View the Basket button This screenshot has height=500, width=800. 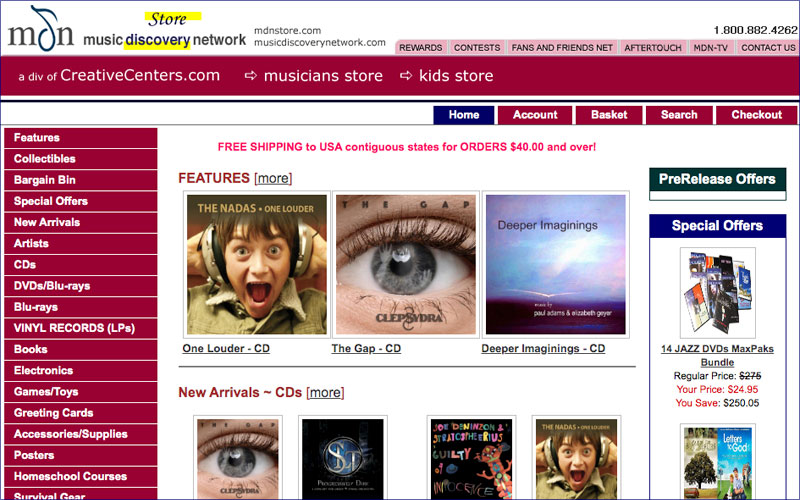[609, 115]
